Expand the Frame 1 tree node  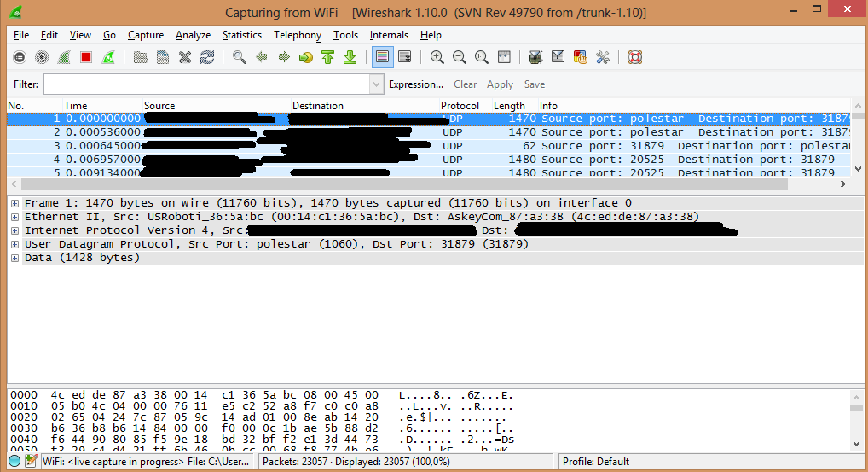[x=15, y=203]
